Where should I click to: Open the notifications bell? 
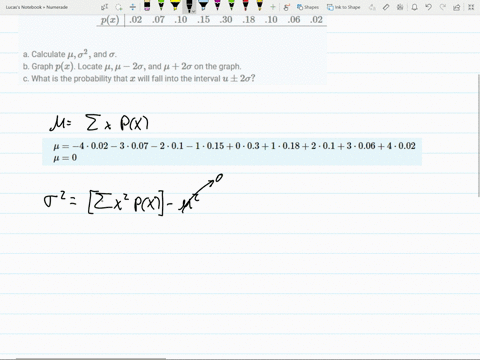coord(414,7)
